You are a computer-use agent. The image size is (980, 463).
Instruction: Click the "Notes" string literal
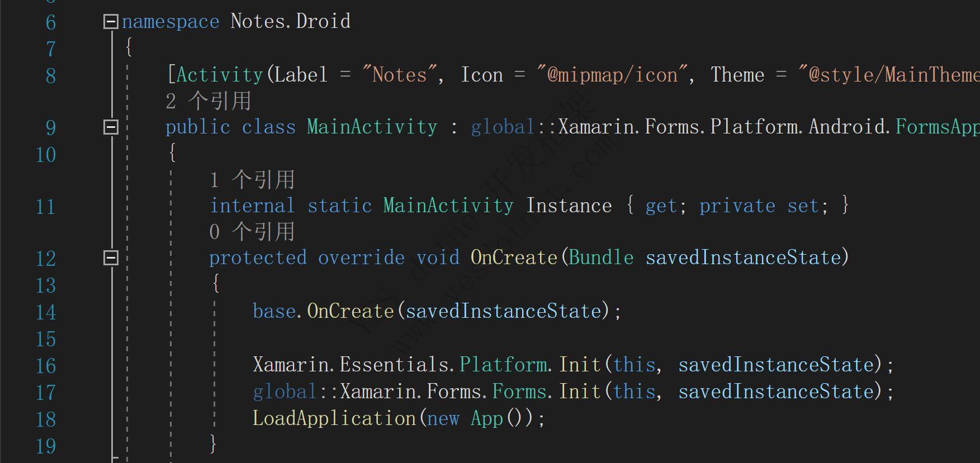399,75
